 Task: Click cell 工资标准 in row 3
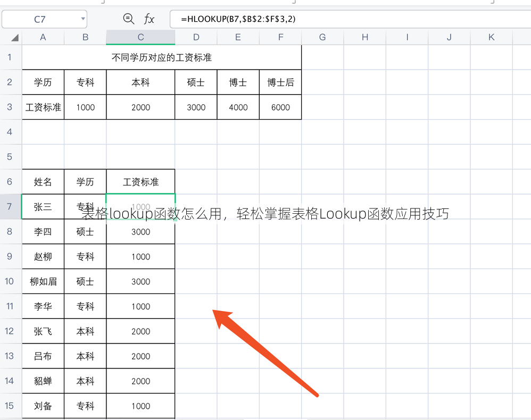click(43, 107)
